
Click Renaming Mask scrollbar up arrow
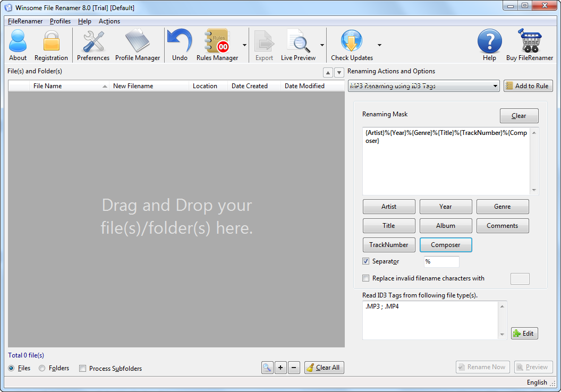coord(534,133)
